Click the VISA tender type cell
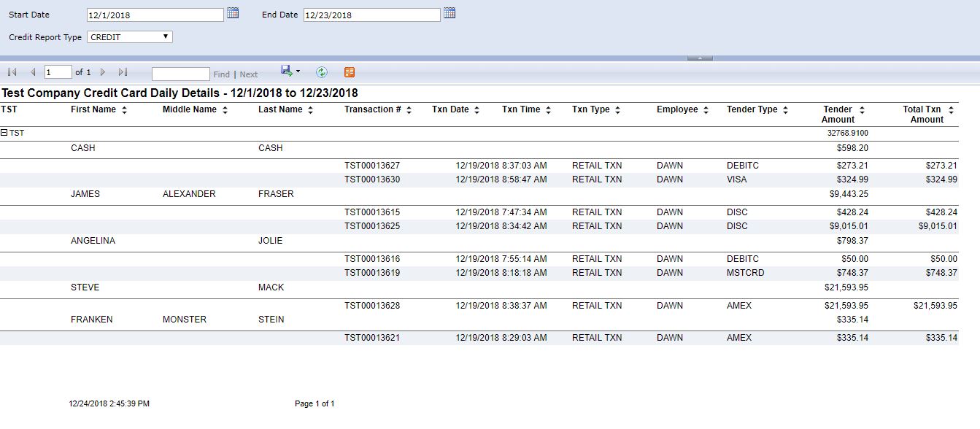The image size is (980, 429). 737,179
